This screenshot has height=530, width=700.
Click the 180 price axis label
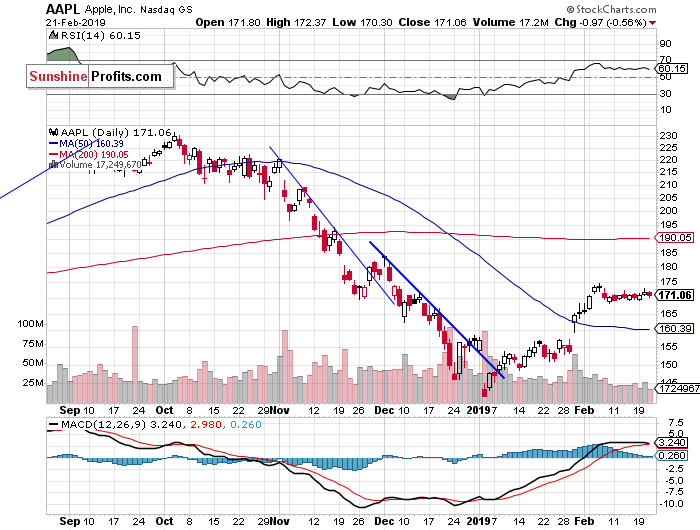tap(668, 267)
